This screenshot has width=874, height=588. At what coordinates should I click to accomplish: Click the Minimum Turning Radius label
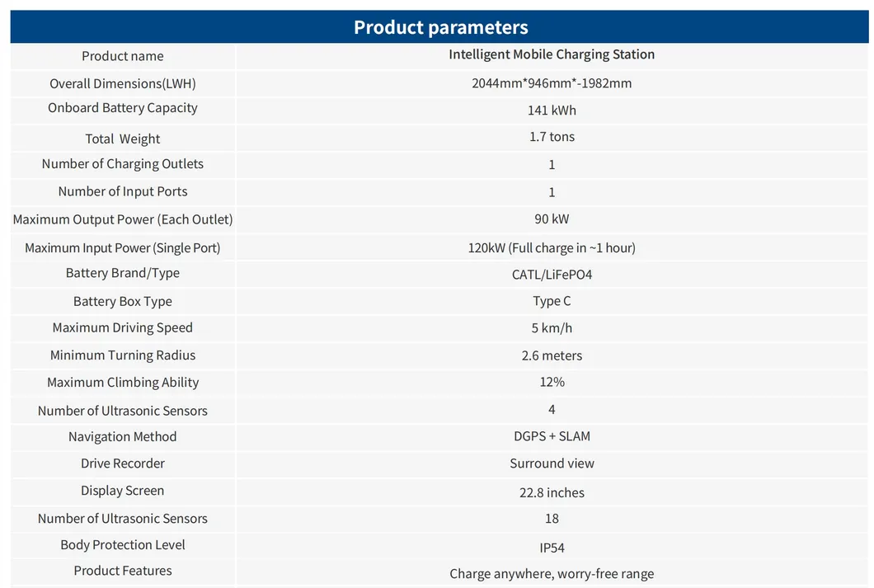click(x=123, y=355)
